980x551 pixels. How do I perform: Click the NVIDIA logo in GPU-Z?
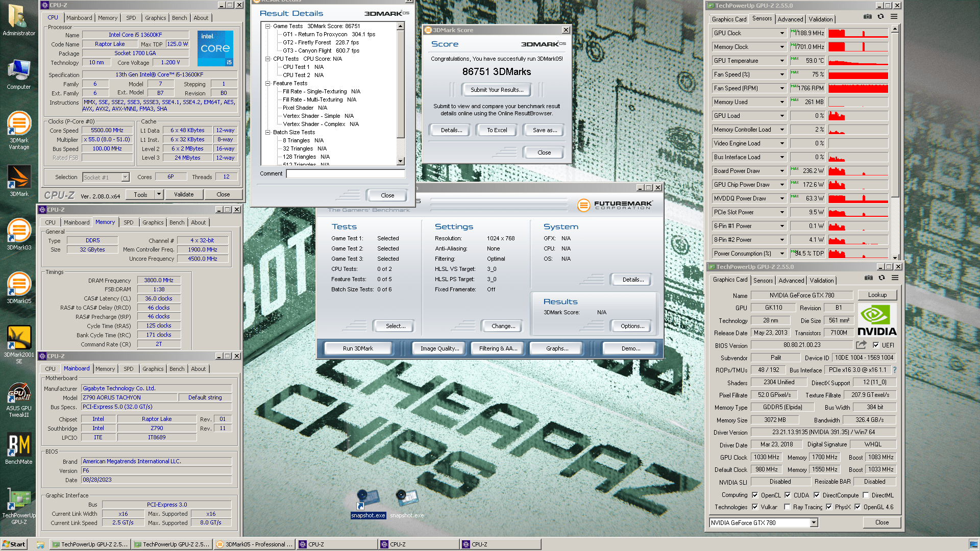tap(877, 320)
